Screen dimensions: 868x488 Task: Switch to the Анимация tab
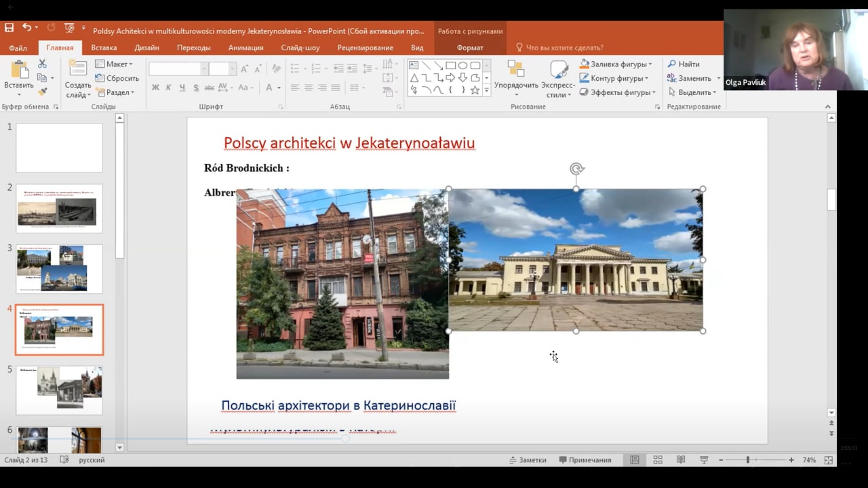pos(245,48)
